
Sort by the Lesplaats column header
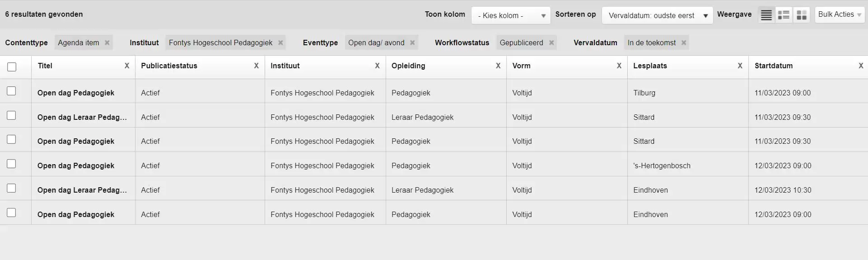pyautogui.click(x=650, y=66)
